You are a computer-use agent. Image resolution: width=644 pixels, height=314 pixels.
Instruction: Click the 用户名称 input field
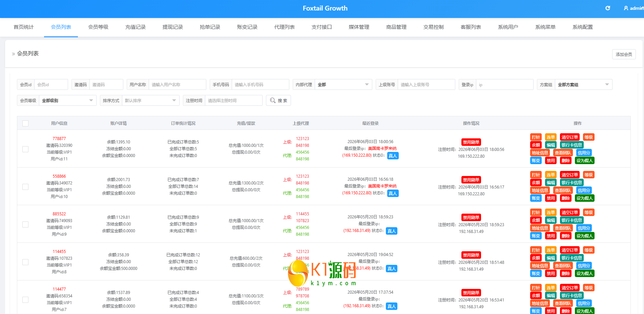coord(177,84)
